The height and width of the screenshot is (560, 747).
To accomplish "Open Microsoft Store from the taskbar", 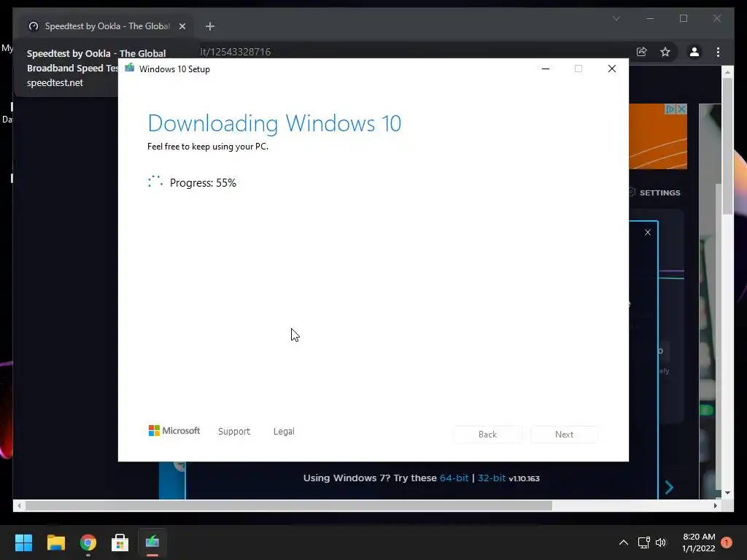I will tap(120, 542).
